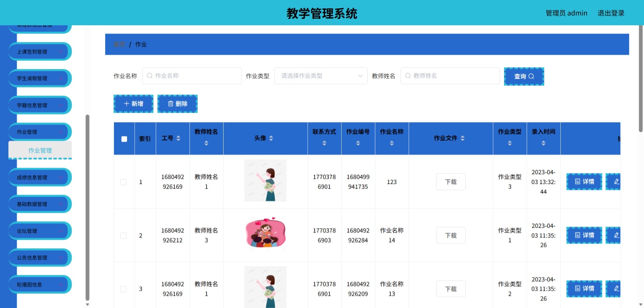Image resolution: width=644 pixels, height=308 pixels.
Task: Open teacher avatar thumbnail in row 2
Action: pyautogui.click(x=266, y=234)
